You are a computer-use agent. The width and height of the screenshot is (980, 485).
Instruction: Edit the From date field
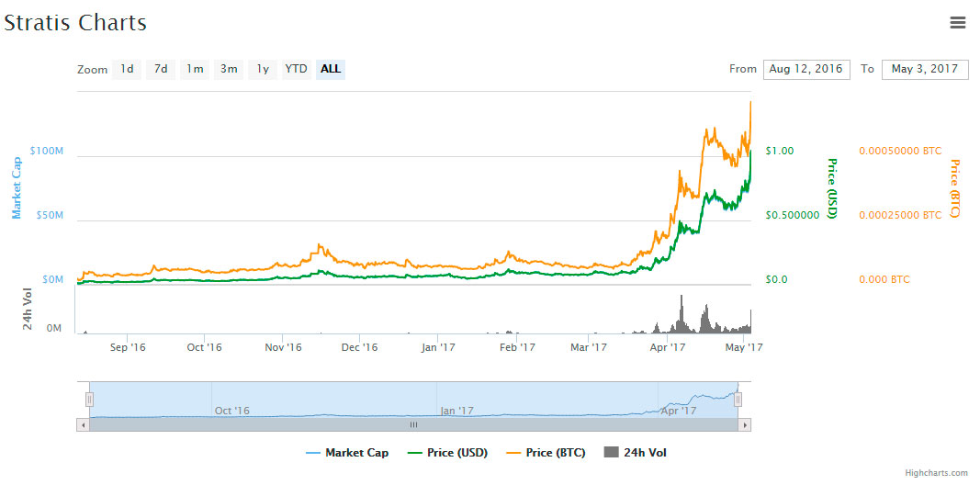(x=806, y=70)
